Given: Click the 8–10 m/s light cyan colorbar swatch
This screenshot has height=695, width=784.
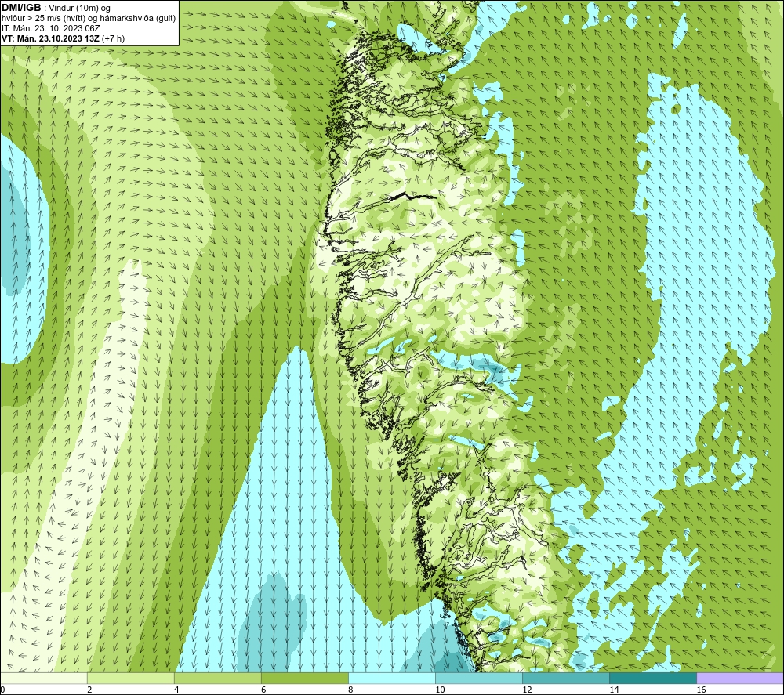Looking at the screenshot, I should [391, 678].
